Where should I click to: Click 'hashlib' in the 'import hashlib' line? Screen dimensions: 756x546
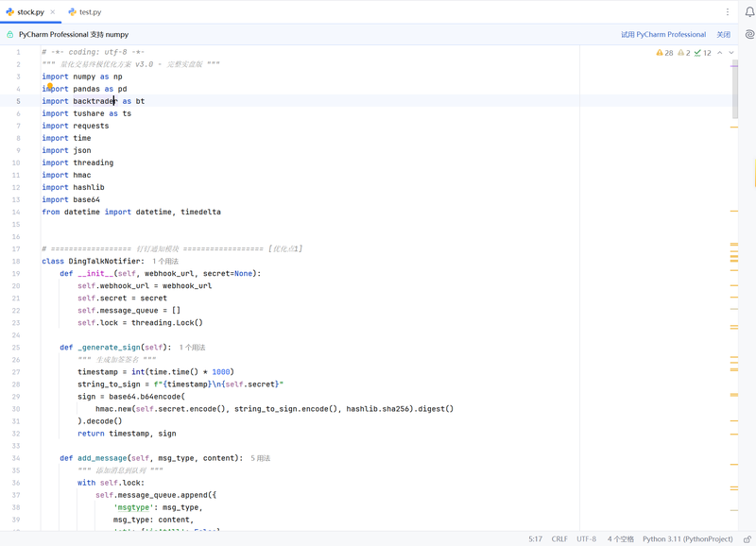point(89,187)
